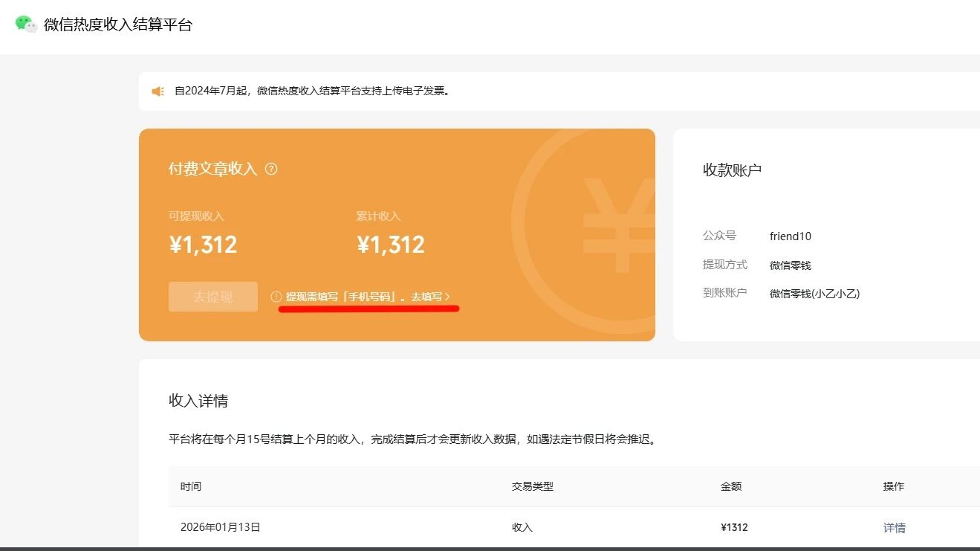Screen dimensions: 980x551
Task: Click the 付费文章收入 heading
Action: 212,169
